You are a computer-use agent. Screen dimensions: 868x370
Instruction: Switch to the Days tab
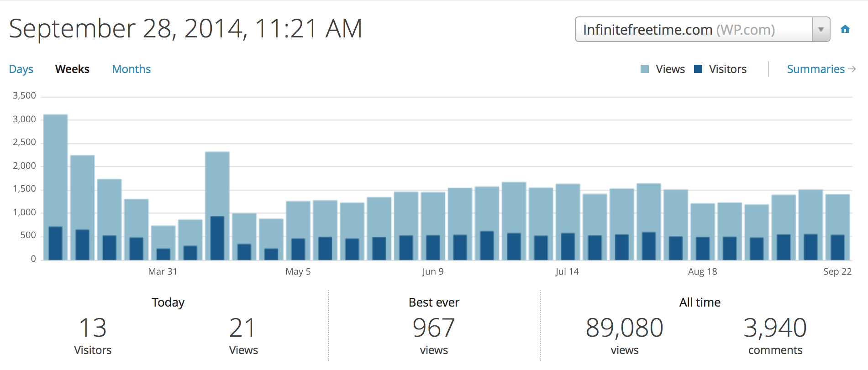pyautogui.click(x=21, y=69)
